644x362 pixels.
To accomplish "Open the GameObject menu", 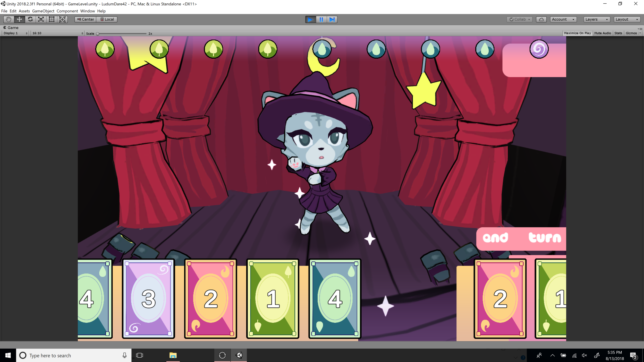I will point(43,11).
